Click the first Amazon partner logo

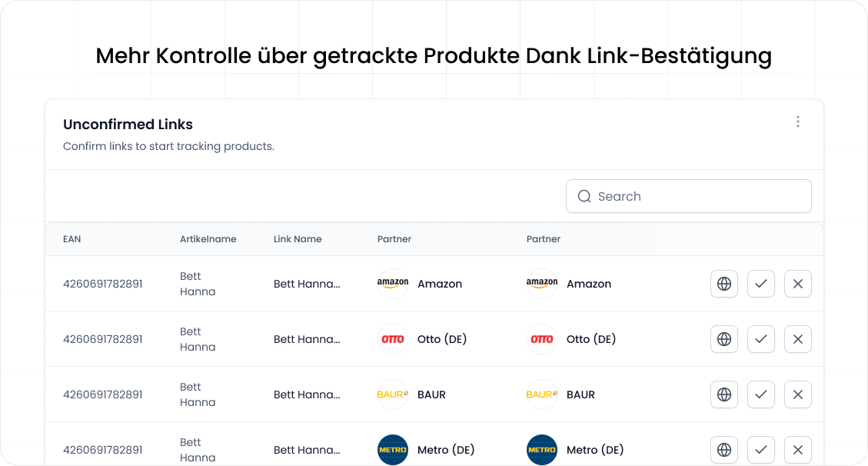click(x=392, y=283)
